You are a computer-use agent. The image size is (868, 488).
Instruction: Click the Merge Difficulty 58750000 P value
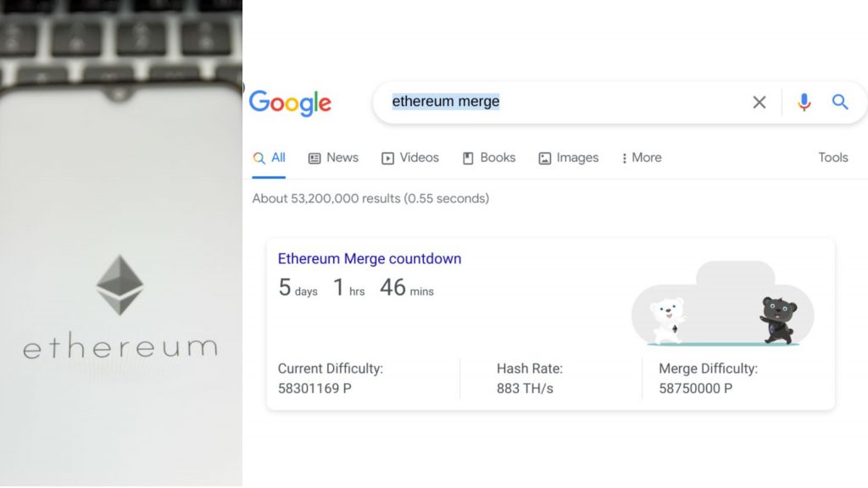[695, 389]
